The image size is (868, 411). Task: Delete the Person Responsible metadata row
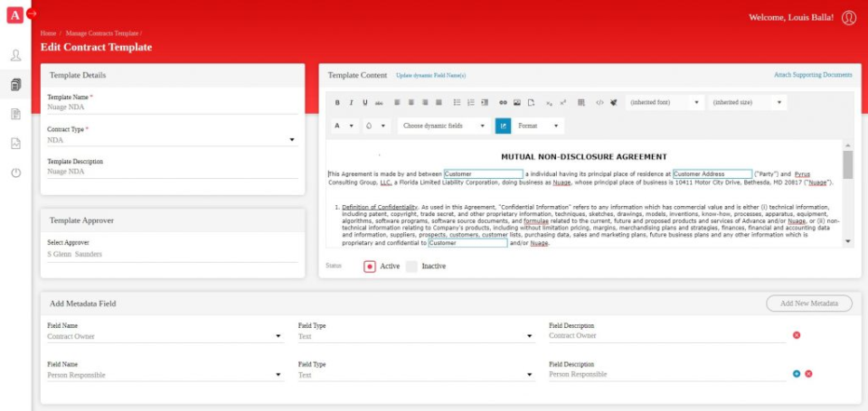(808, 374)
